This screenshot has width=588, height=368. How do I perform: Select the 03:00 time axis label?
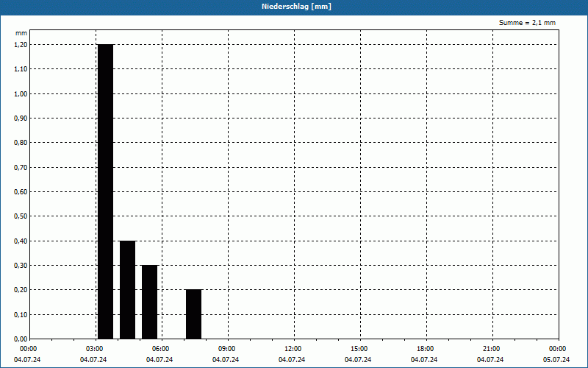pyautogui.click(x=94, y=349)
